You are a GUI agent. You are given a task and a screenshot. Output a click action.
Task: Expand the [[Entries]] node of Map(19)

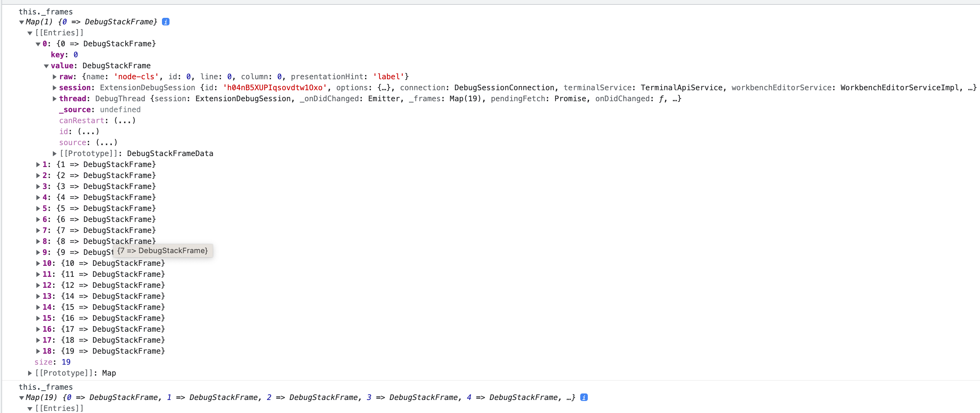30,408
